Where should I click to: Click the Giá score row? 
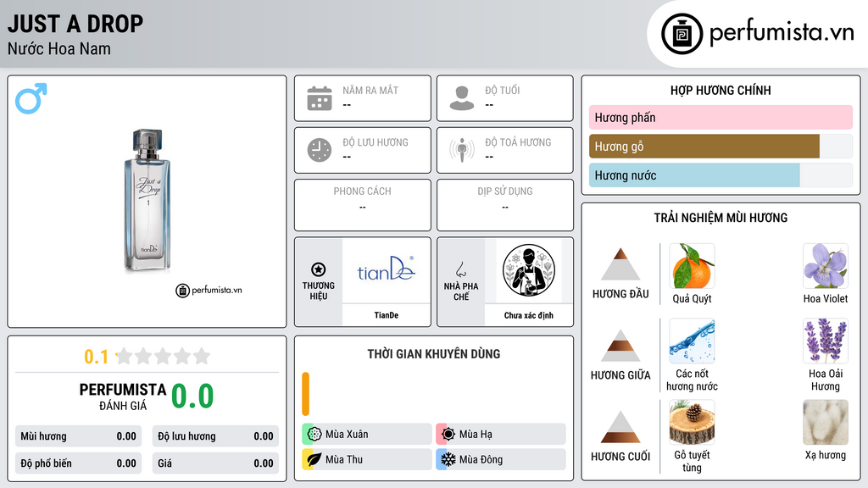215,463
